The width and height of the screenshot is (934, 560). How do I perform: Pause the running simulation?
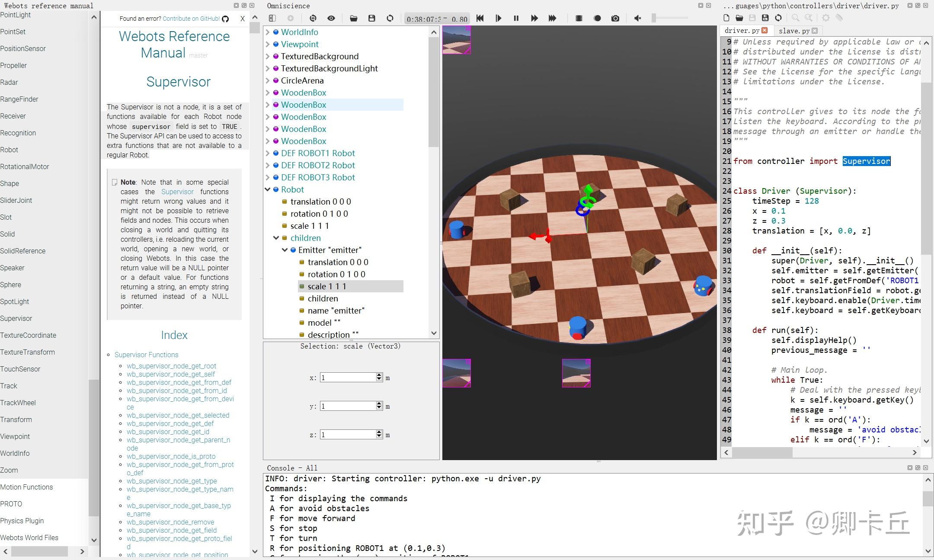(516, 18)
